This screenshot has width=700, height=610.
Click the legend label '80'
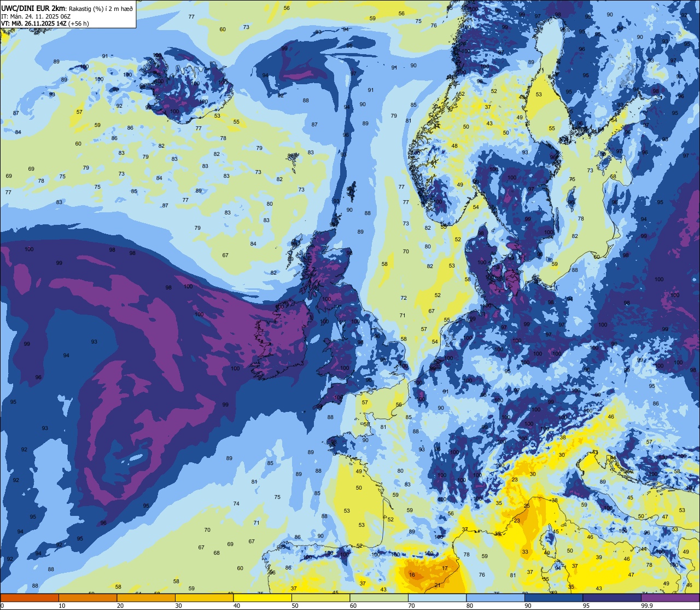coord(470,606)
